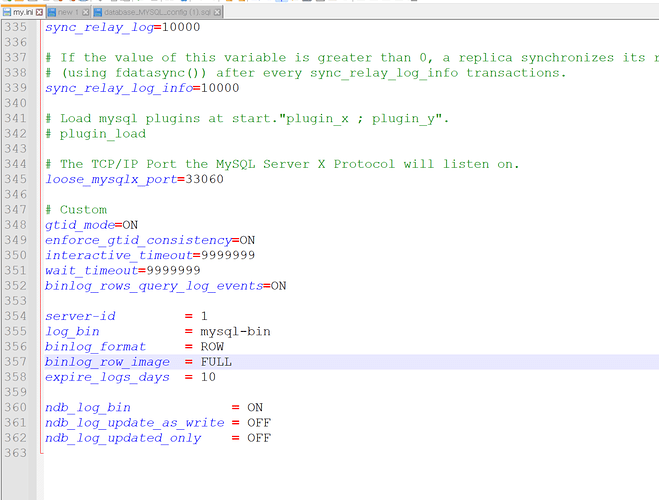The height and width of the screenshot is (500, 659).
Task: Click line number 341 in the margin
Action: point(16,118)
